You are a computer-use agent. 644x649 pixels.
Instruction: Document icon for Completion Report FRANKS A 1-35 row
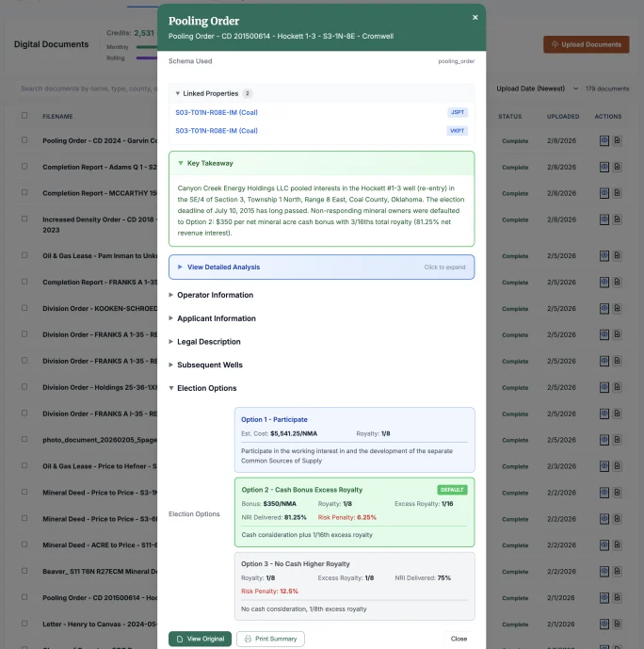click(x=617, y=283)
